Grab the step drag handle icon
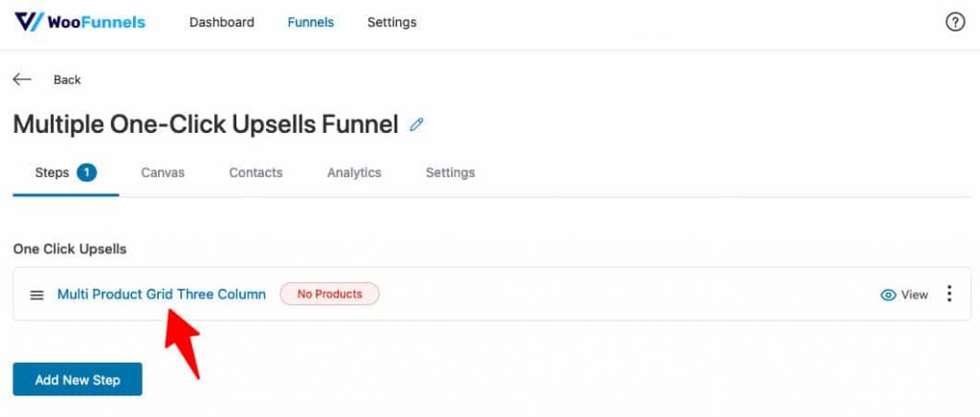 coord(37,295)
